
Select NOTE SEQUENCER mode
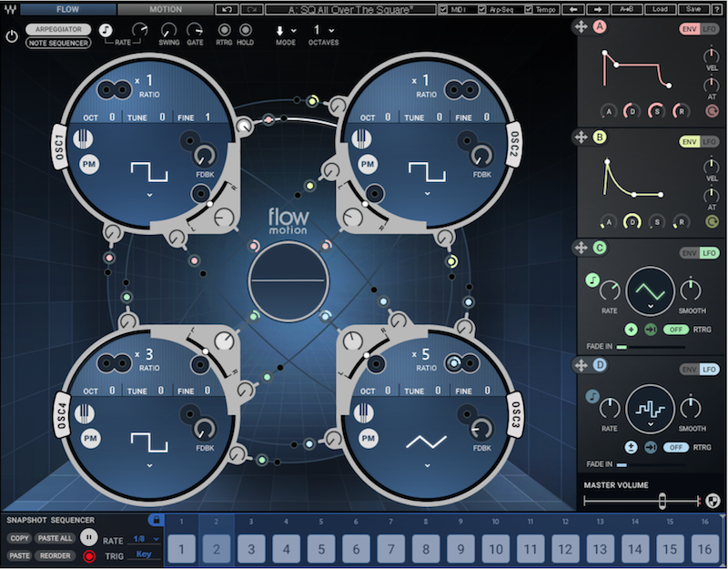click(x=58, y=43)
